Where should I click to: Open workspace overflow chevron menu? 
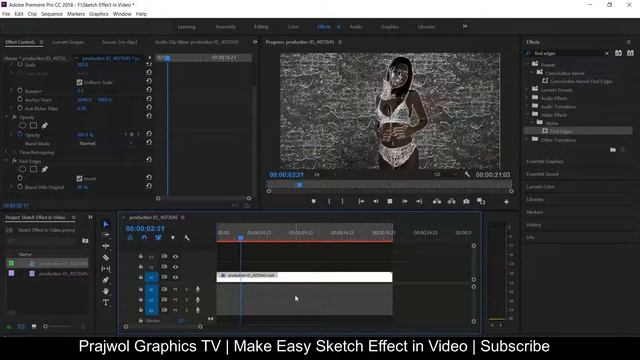click(x=465, y=27)
